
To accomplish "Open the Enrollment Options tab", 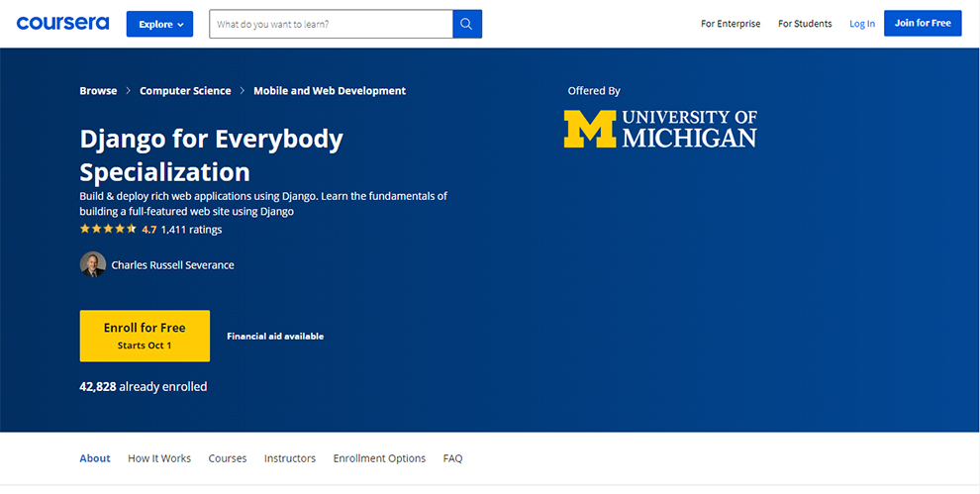I will click(x=379, y=458).
